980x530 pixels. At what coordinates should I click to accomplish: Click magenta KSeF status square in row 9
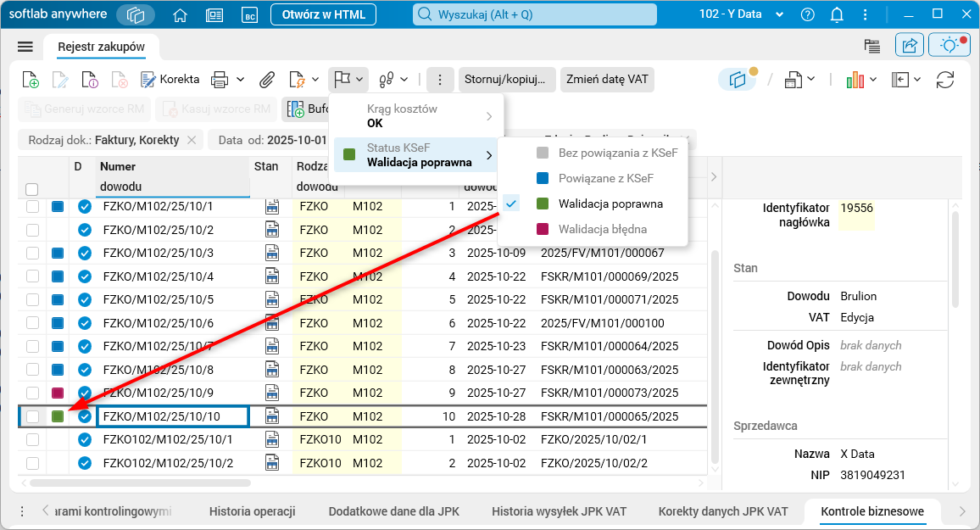pos(58,393)
